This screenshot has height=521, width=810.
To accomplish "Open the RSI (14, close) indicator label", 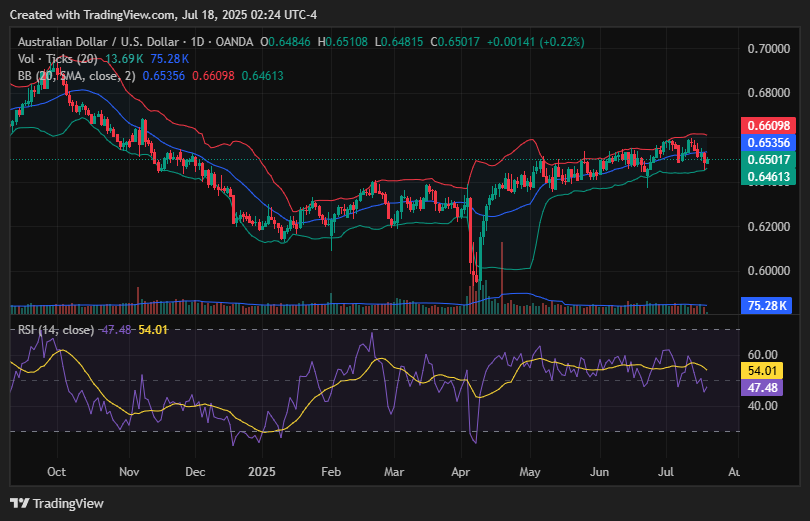I will [56, 329].
